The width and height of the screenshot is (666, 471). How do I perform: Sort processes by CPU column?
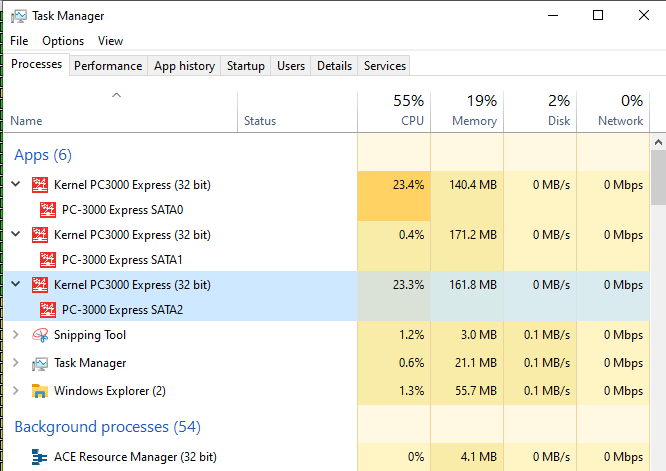[394, 111]
